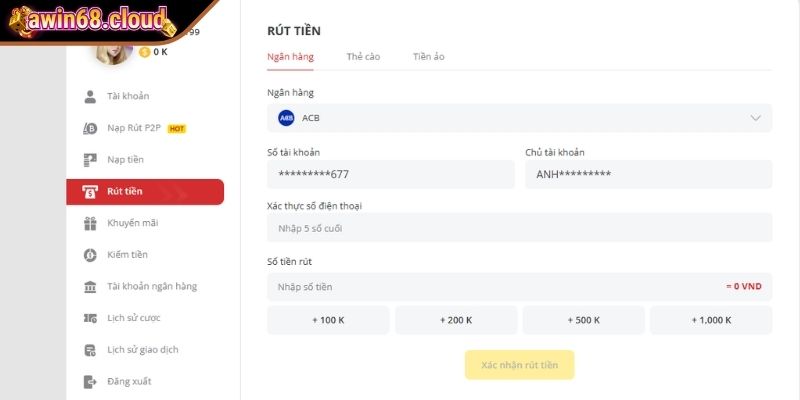Click the Nhập số tiền input field
Image resolution: width=800 pixels, height=400 pixels.
490,287
